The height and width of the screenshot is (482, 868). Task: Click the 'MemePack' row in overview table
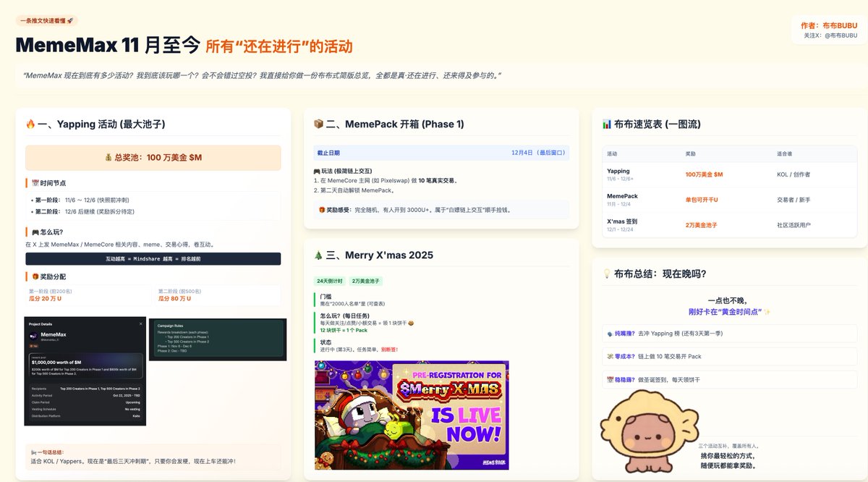729,200
